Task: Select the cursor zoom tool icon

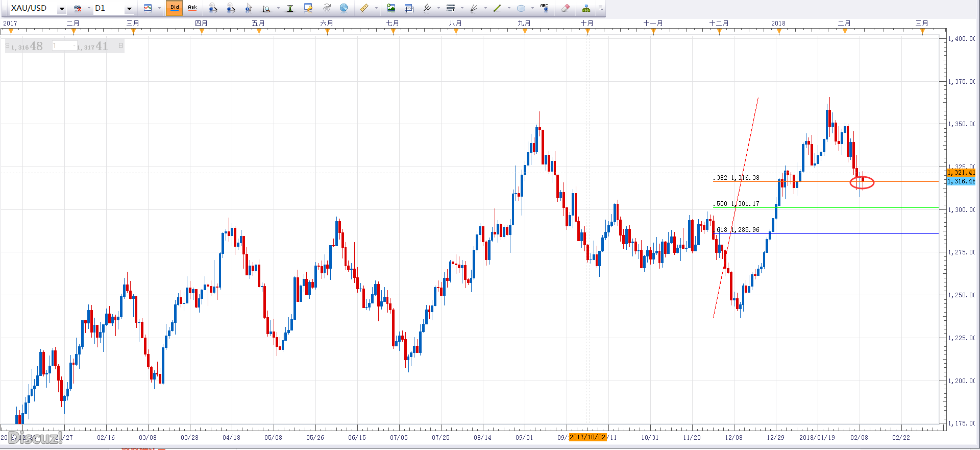Action: [x=249, y=8]
